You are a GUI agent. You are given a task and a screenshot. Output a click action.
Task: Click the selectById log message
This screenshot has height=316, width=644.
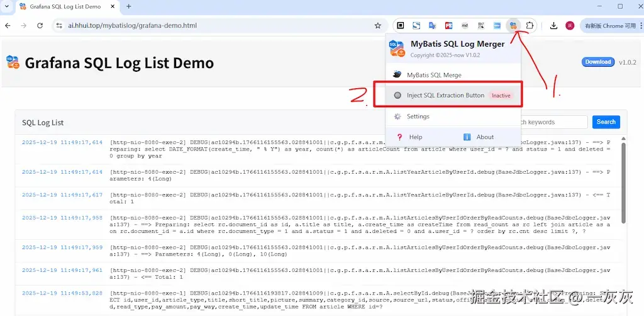[360, 300]
